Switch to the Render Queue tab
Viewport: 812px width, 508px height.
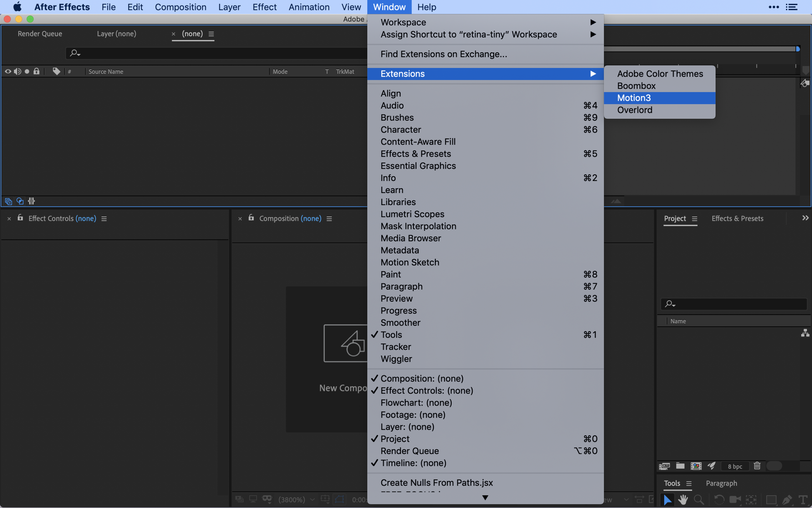pyautogui.click(x=40, y=33)
